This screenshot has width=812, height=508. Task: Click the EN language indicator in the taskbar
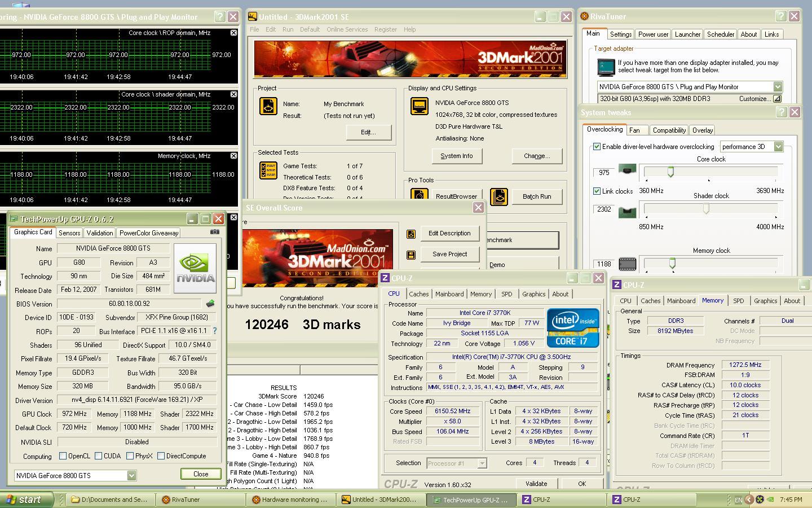coord(738,500)
